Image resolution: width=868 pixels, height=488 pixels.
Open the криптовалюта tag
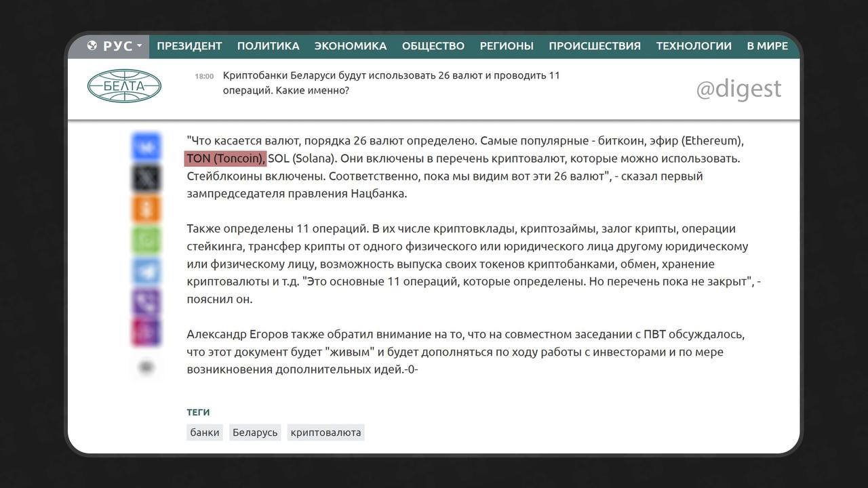[325, 432]
